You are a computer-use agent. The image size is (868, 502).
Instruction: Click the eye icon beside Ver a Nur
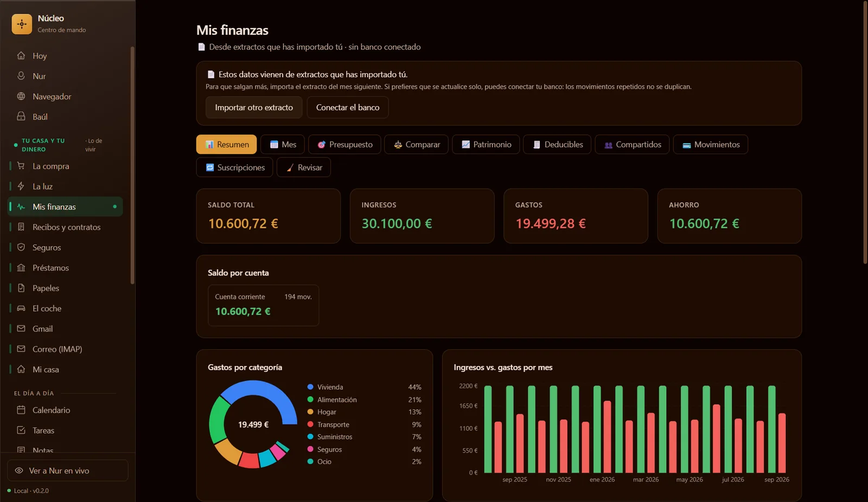(19, 471)
